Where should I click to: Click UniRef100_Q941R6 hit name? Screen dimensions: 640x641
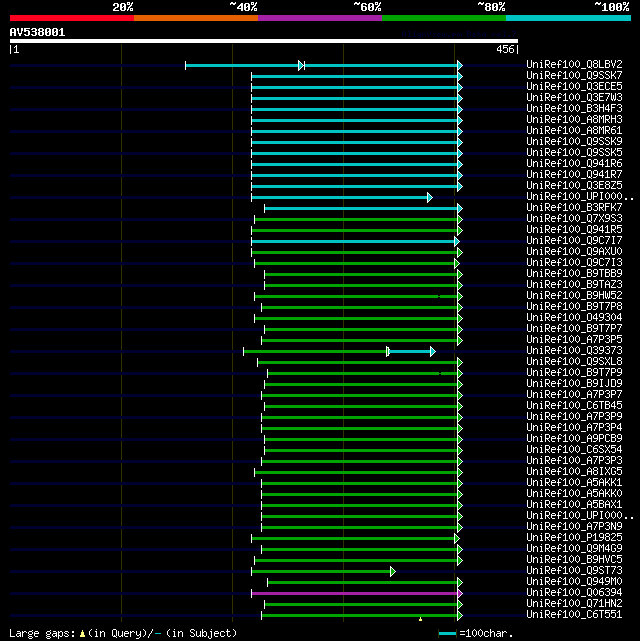click(x=574, y=164)
